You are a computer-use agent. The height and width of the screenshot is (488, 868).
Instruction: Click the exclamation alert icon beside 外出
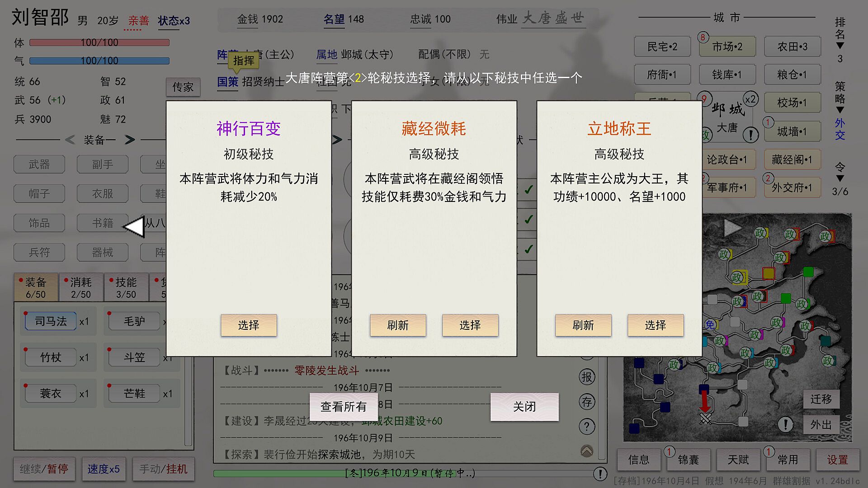[785, 424]
